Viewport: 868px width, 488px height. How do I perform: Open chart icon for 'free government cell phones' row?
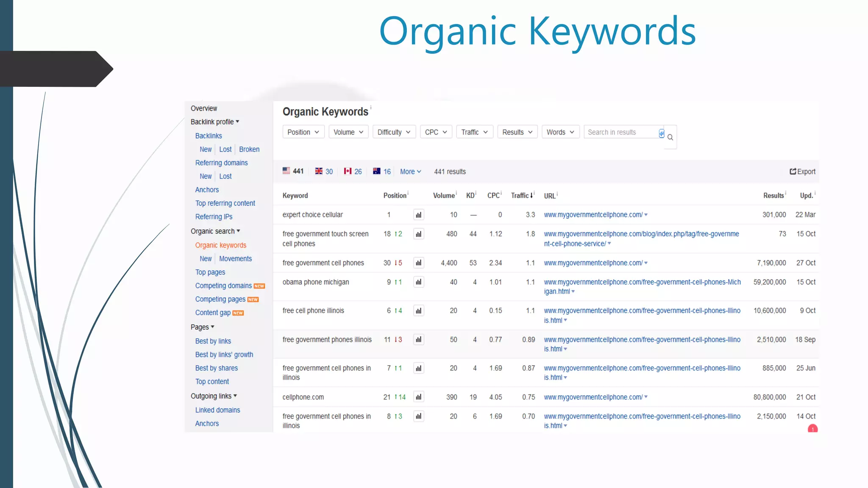[x=418, y=263]
